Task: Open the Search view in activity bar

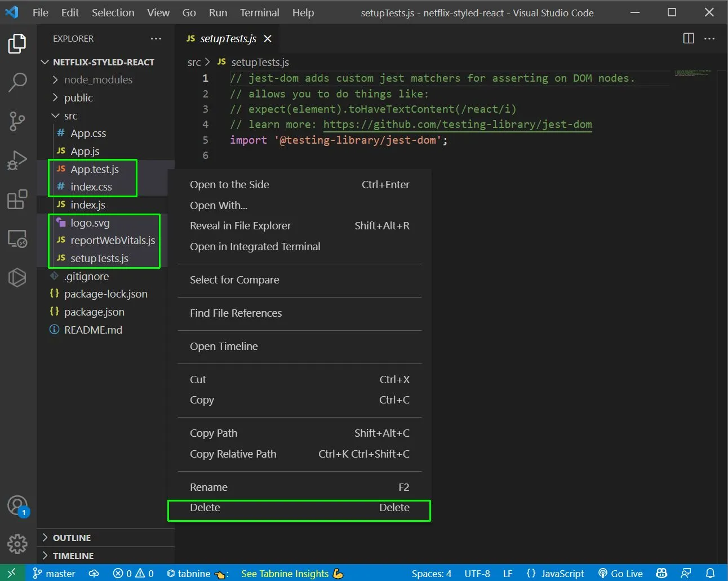Action: (x=17, y=82)
